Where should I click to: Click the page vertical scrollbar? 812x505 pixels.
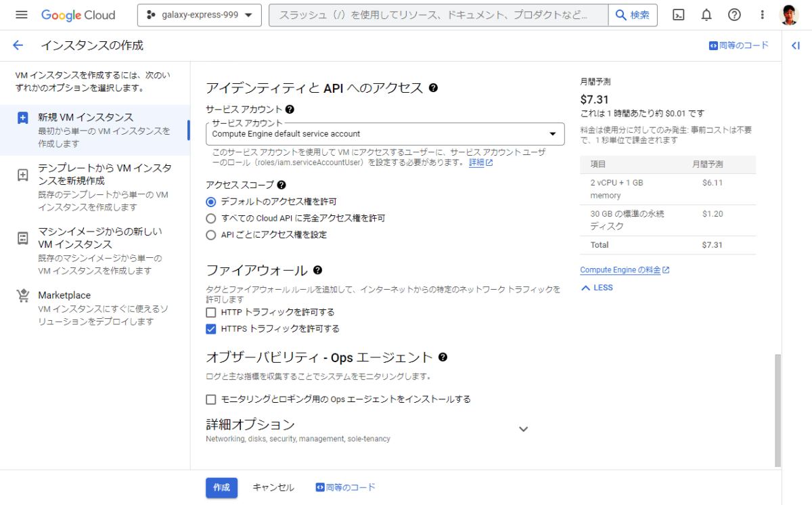point(777,410)
